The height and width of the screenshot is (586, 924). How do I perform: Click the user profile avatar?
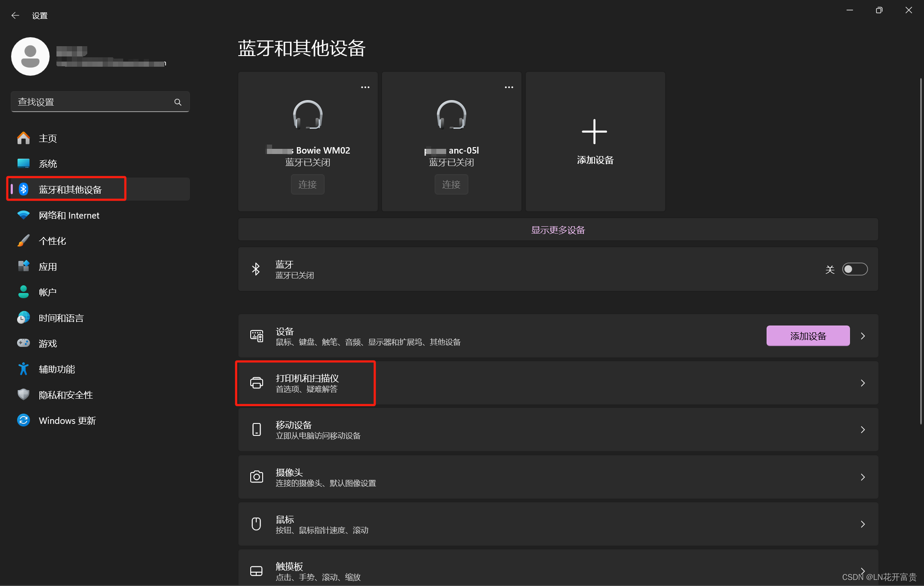[x=30, y=56]
